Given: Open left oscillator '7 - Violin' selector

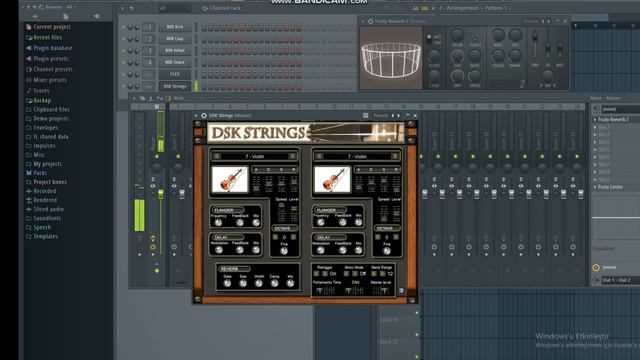Looking at the screenshot, I should 254,156.
